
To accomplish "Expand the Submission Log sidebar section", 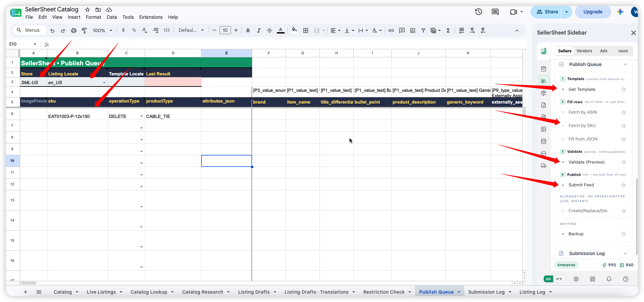I will (x=625, y=253).
